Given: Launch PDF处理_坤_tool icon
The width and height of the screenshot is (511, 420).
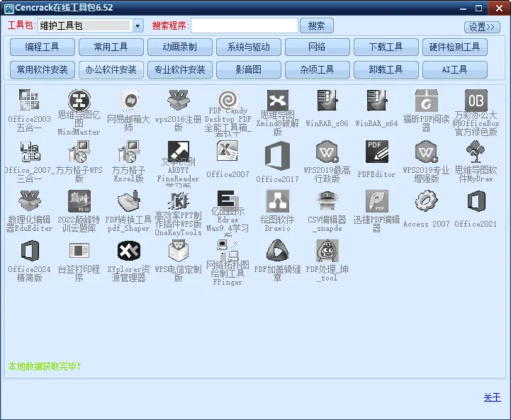Looking at the screenshot, I should click(327, 251).
